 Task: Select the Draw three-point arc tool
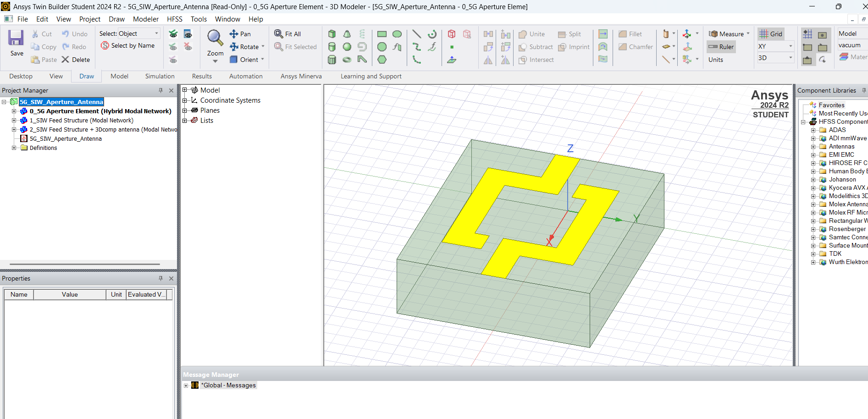(416, 60)
